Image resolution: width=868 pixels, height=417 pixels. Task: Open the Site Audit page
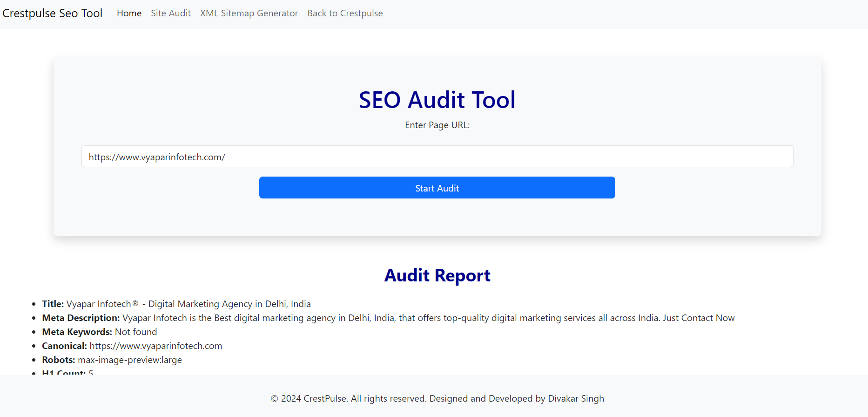coord(171,13)
